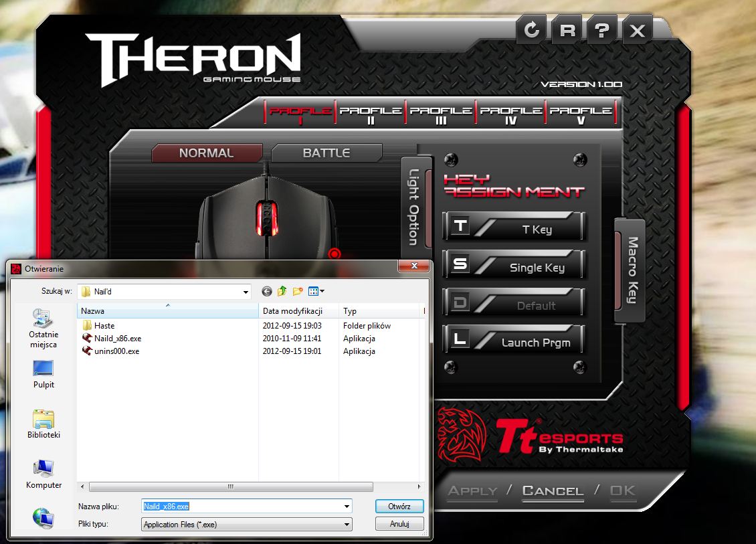Open the Macro Key side tab

(631, 270)
